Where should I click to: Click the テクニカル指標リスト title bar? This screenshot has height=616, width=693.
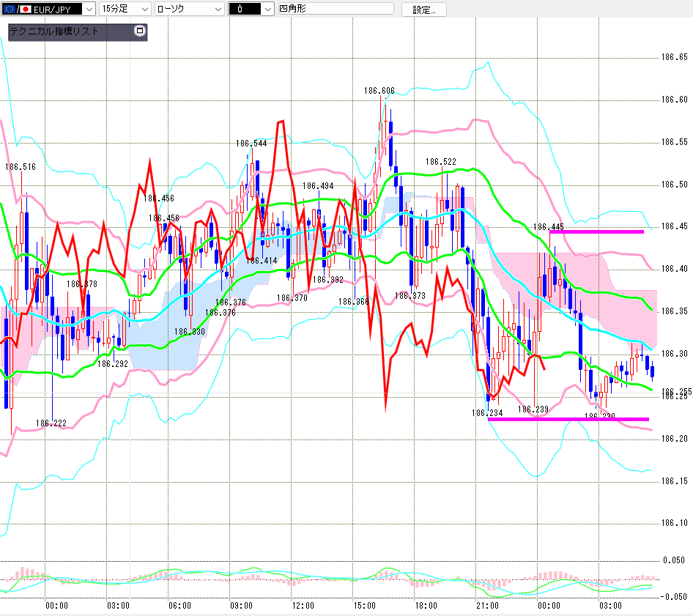71,31
